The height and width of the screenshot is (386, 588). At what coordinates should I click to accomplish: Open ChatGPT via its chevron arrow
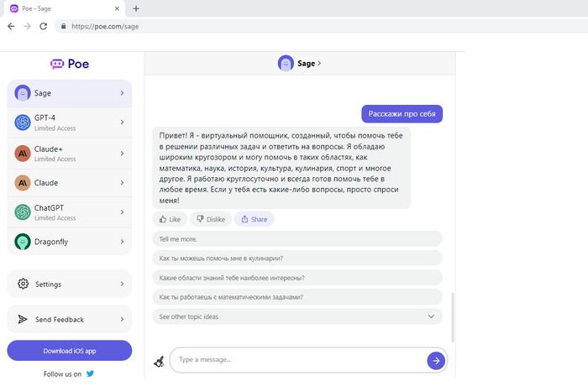(x=122, y=212)
